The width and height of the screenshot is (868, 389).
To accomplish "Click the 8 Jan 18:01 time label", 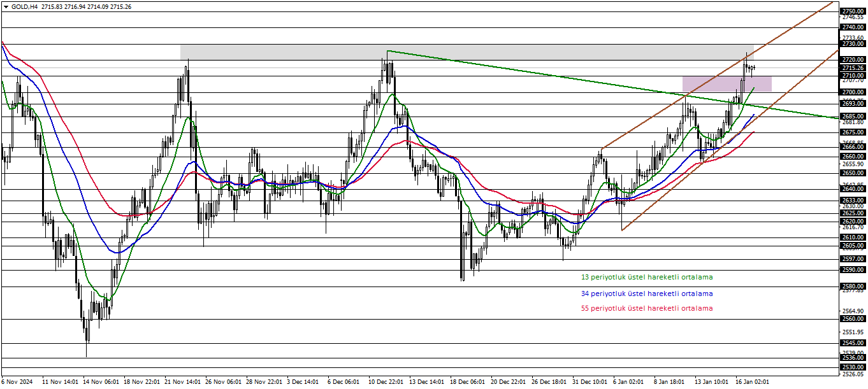I will (670, 383).
